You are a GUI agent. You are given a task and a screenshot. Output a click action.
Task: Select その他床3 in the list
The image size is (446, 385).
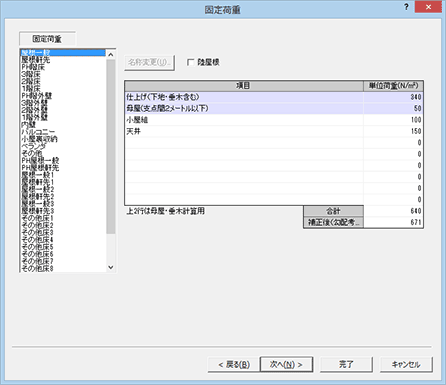63,233
